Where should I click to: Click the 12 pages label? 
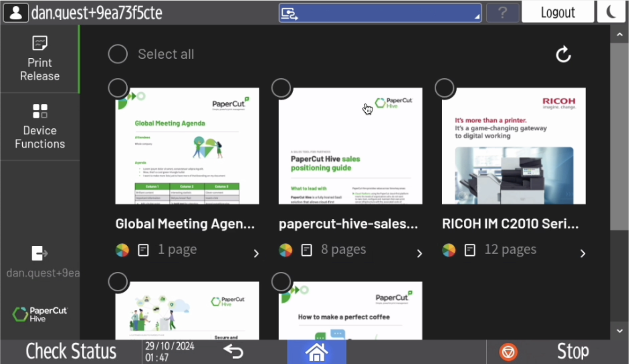coord(510,250)
